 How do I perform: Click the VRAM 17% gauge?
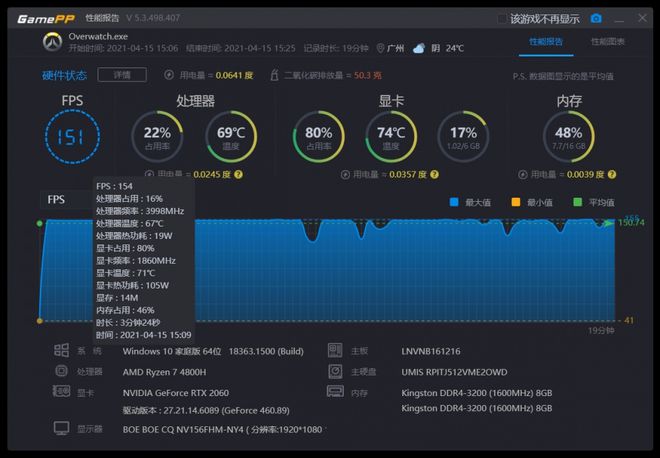(x=463, y=136)
